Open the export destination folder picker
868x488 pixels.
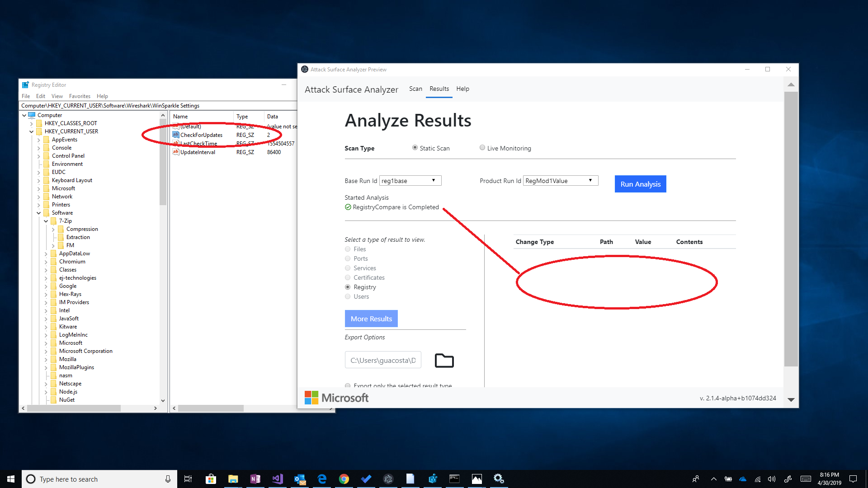[x=443, y=360]
